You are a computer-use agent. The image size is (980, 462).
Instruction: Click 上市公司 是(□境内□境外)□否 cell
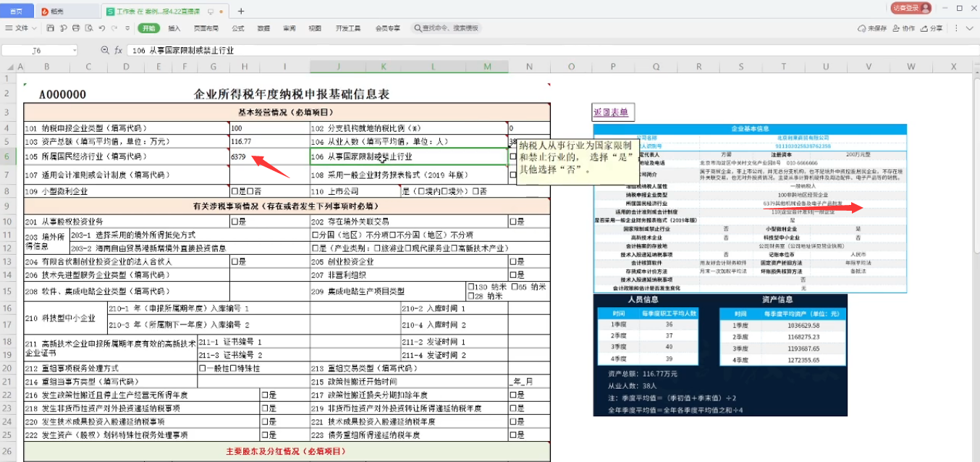coord(475,191)
